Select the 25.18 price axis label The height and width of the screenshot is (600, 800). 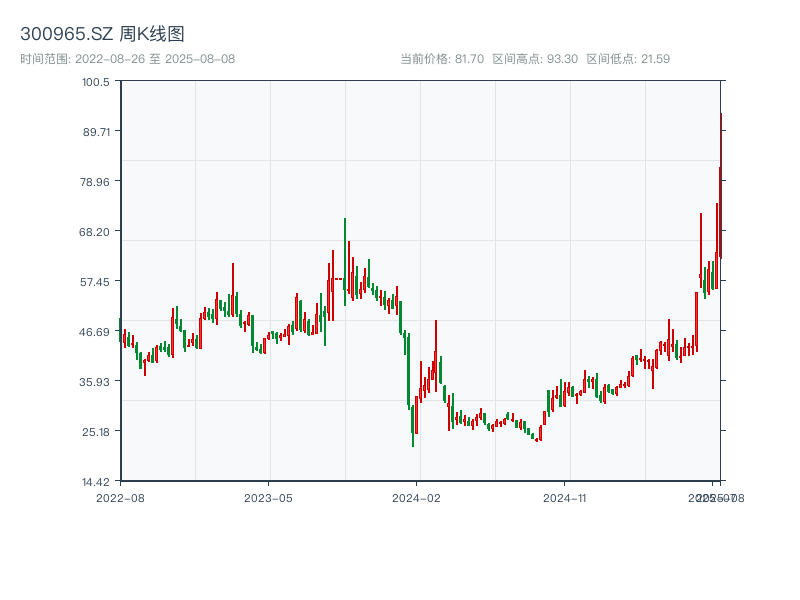(96, 431)
